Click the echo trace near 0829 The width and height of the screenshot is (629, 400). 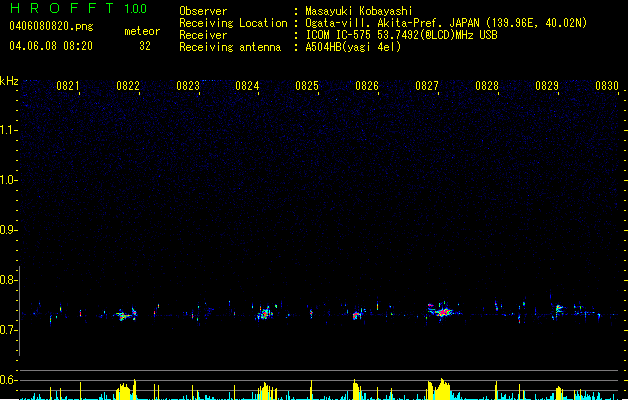coord(558,310)
